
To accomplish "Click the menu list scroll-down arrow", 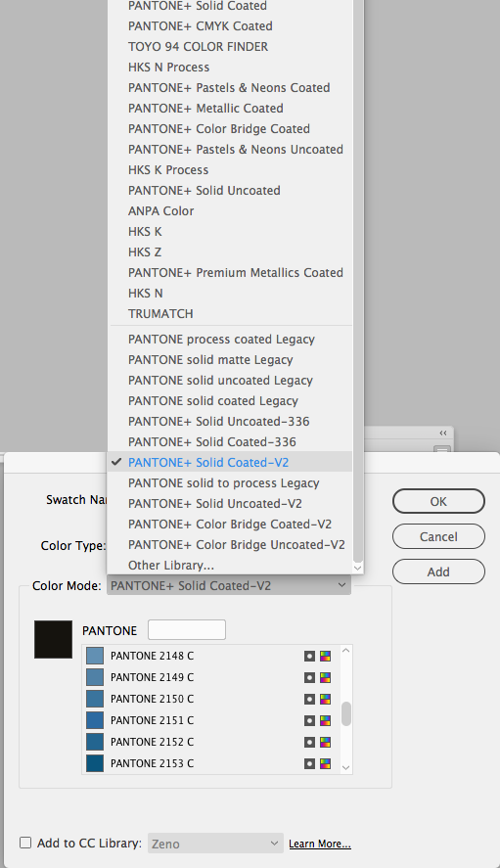I will coord(358,568).
